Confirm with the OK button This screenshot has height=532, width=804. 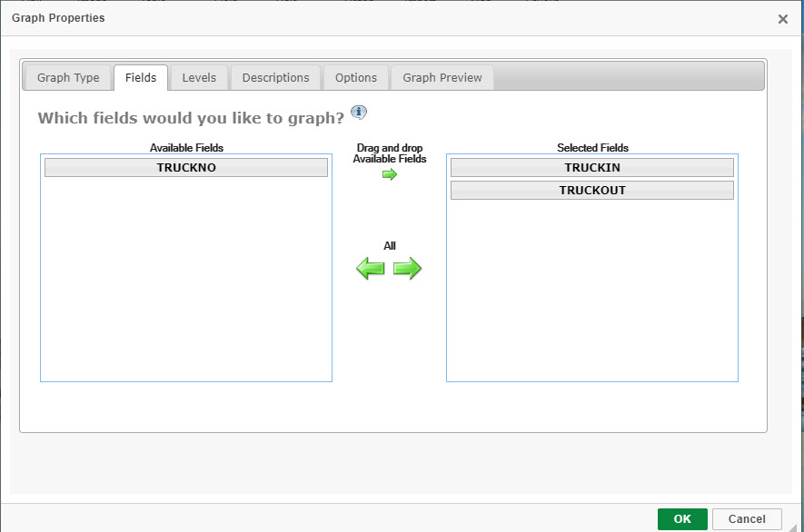point(682,518)
